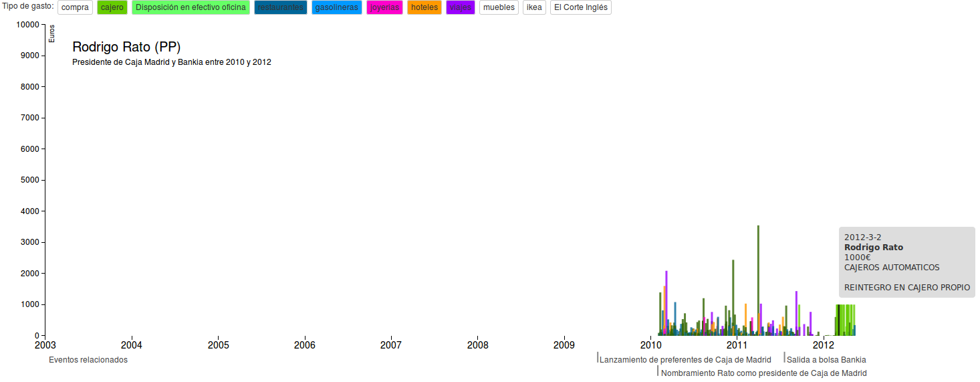Toggle the 'compra' expense filter
This screenshot has height=382, width=980.
coord(75,7)
